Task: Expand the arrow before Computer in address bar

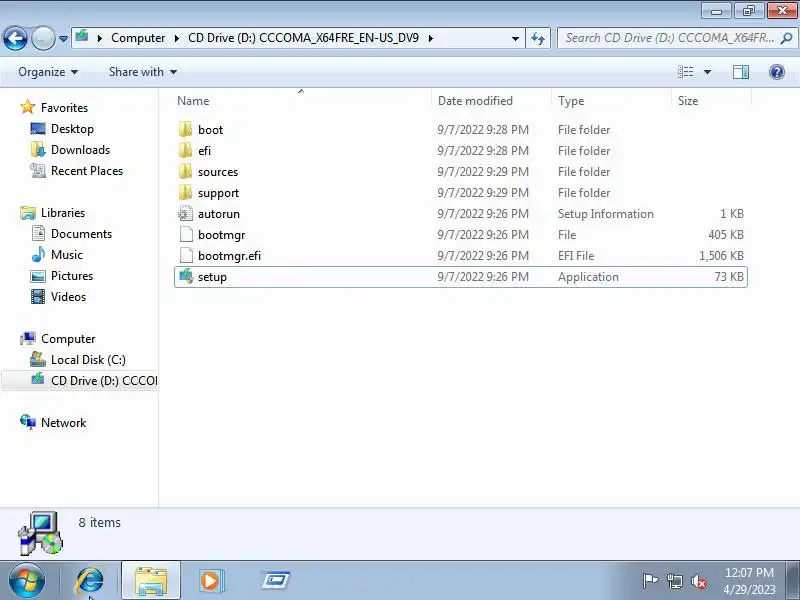Action: click(x=100, y=38)
